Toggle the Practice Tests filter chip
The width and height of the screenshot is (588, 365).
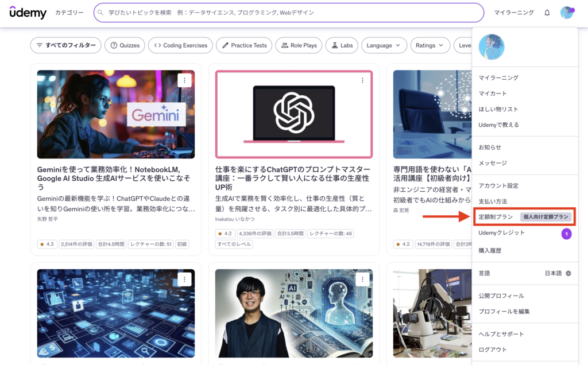coord(244,45)
